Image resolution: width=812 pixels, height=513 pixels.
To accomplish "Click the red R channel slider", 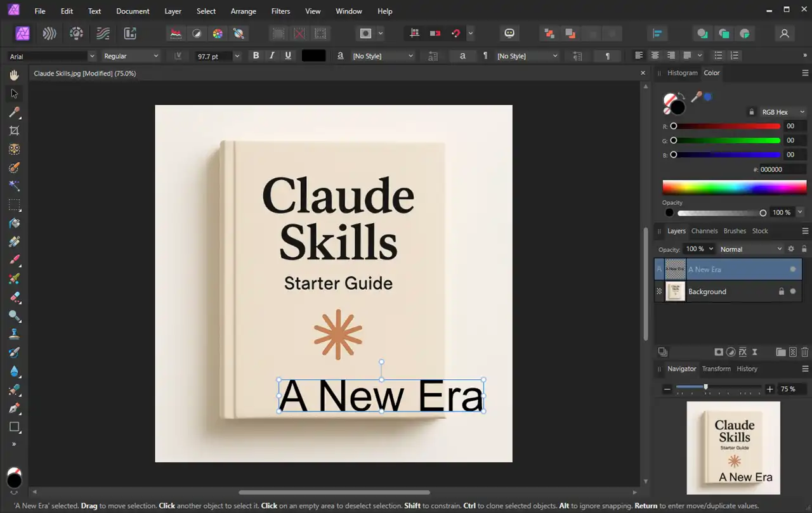I will click(x=726, y=126).
